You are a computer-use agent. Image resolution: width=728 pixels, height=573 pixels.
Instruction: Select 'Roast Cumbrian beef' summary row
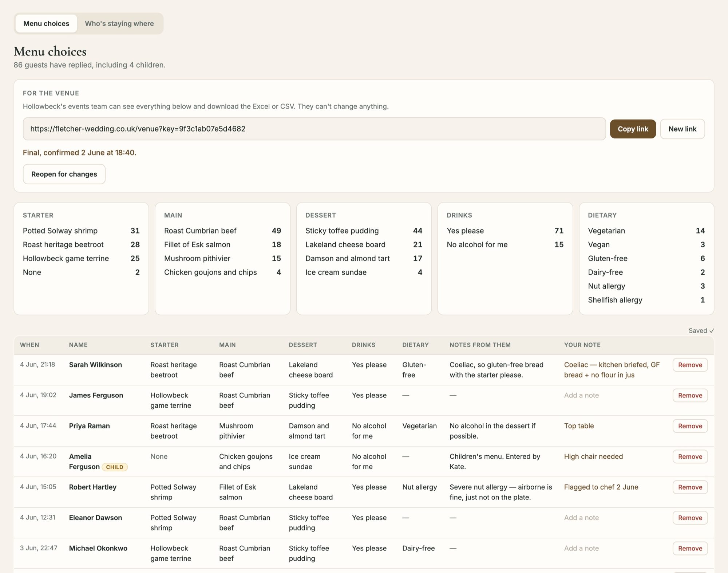222,231
